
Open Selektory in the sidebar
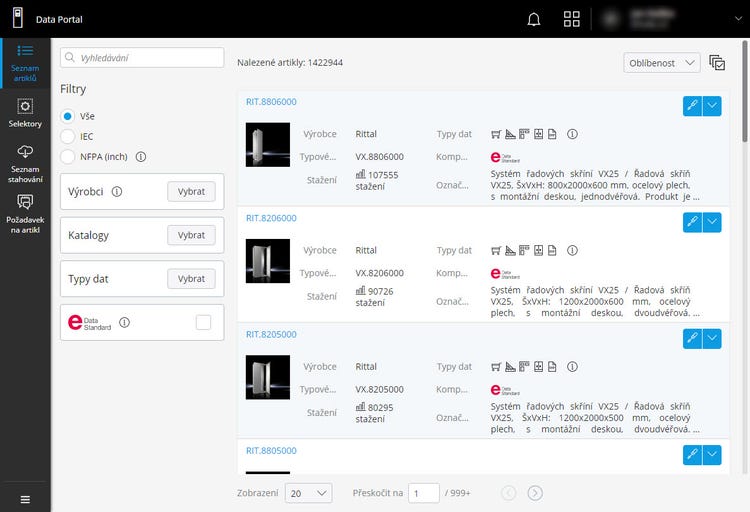[x=25, y=113]
